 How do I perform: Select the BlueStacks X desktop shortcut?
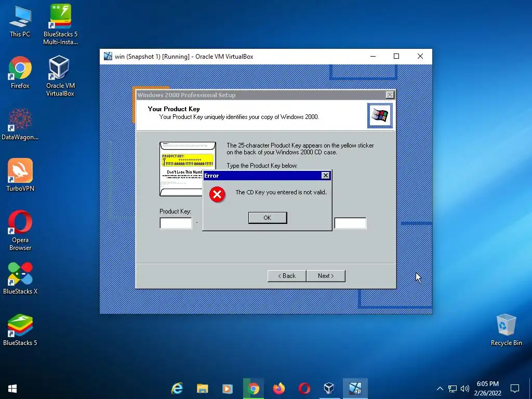[20, 278]
